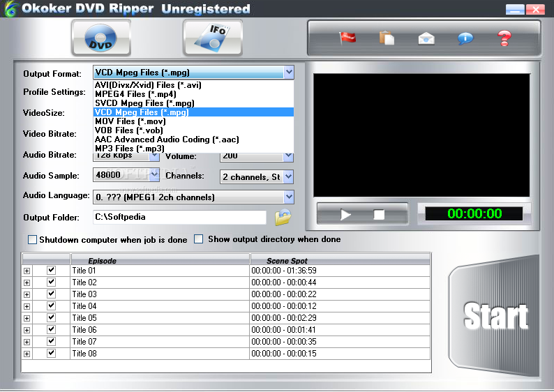Click the Episode column header

pos(160,261)
